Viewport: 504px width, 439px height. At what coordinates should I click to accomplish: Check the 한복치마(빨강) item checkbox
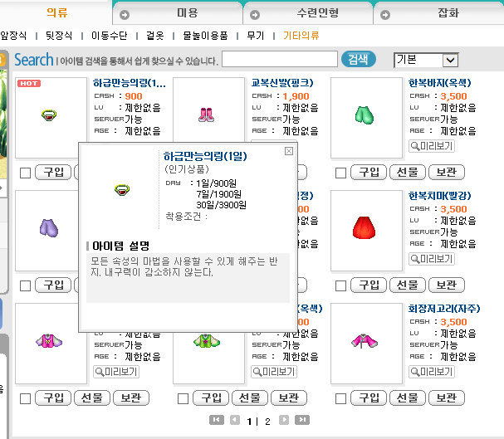(x=340, y=285)
